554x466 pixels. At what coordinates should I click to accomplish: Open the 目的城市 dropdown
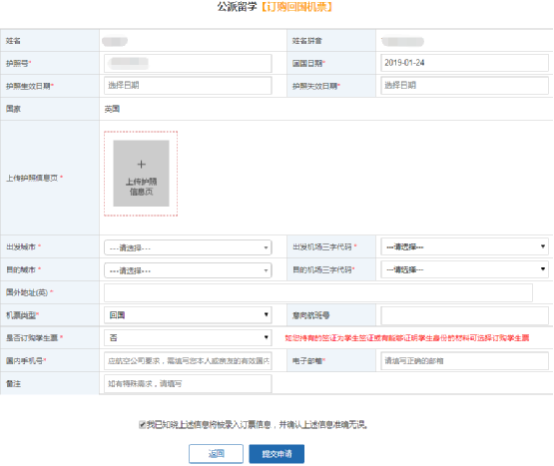pyautogui.click(x=188, y=271)
